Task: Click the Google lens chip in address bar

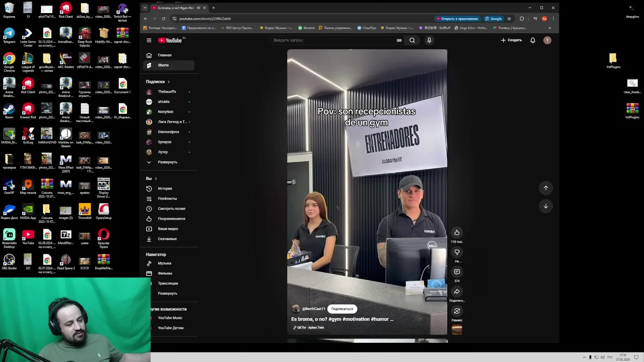Action: (x=493, y=19)
